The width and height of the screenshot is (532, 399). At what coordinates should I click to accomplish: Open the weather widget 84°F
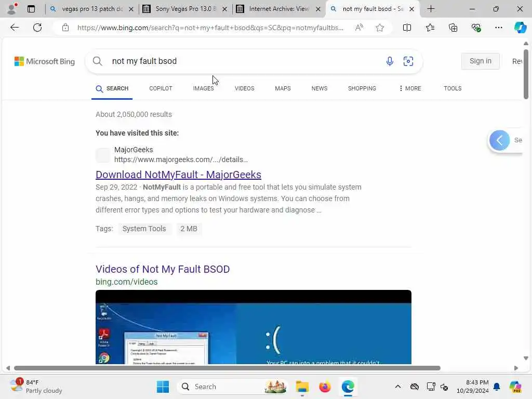tap(36, 387)
